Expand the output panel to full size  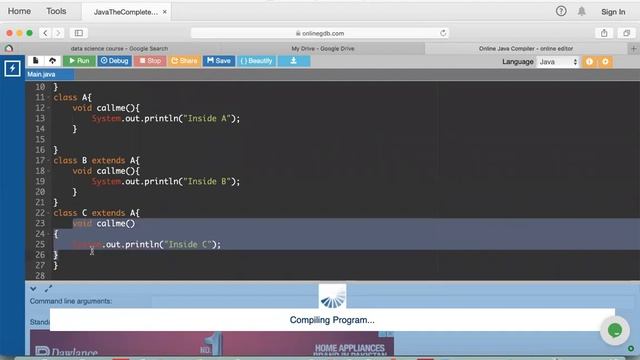point(48,289)
